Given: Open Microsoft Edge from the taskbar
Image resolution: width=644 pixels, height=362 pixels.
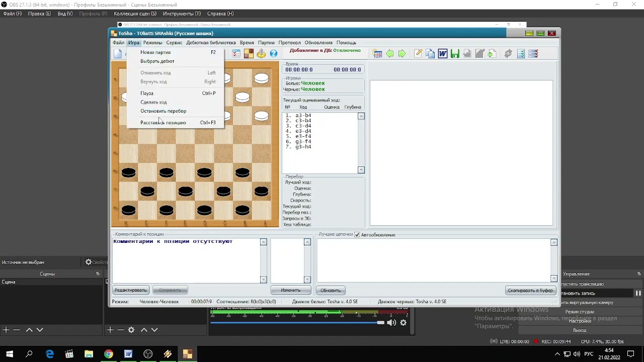Looking at the screenshot, I should (49, 354).
